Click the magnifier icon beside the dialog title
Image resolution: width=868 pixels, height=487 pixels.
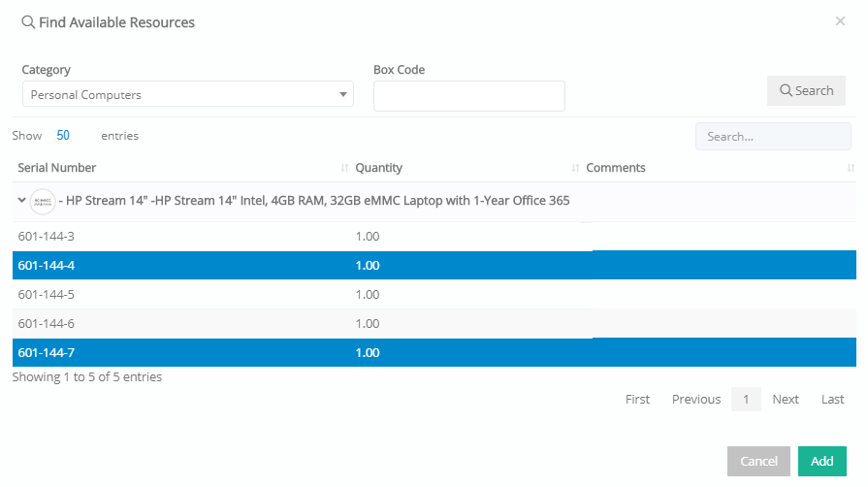[28, 22]
